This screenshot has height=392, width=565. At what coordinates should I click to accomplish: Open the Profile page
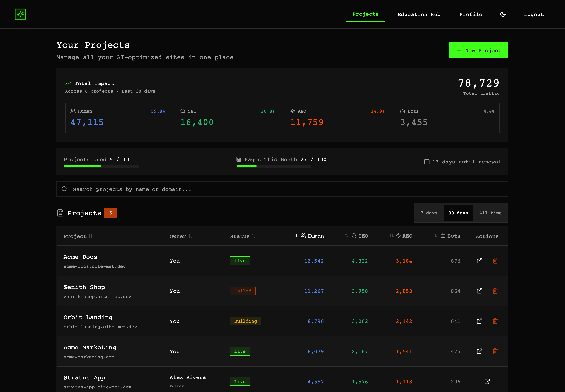point(471,15)
